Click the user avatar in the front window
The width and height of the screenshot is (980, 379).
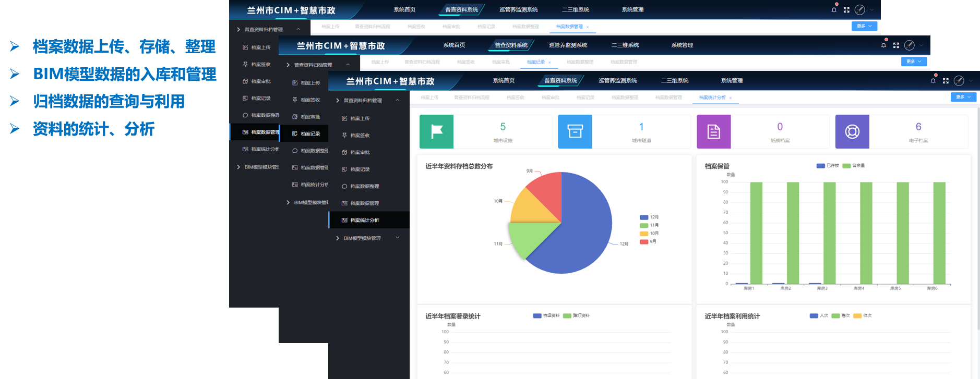pos(959,81)
